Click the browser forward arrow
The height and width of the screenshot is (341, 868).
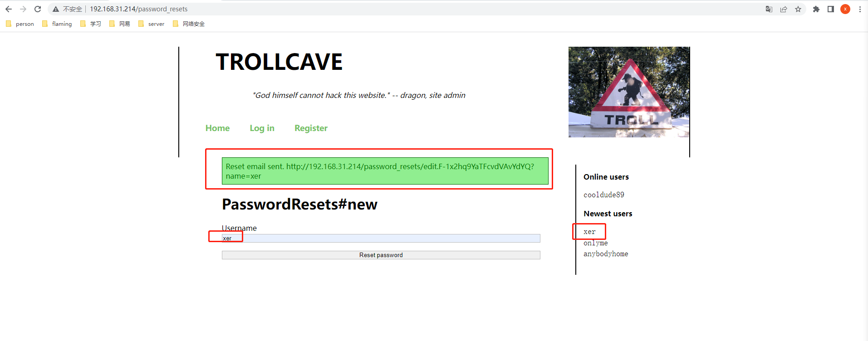23,9
